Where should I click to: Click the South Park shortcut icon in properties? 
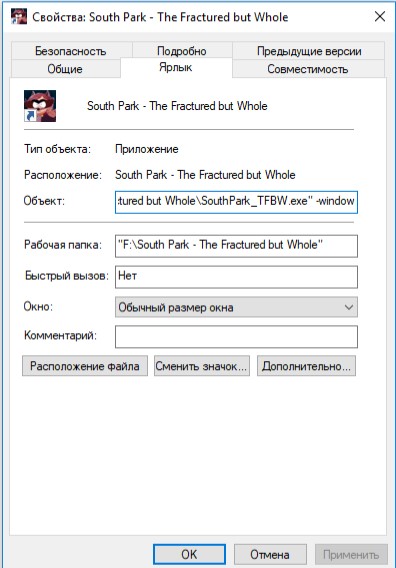pyautogui.click(x=40, y=106)
